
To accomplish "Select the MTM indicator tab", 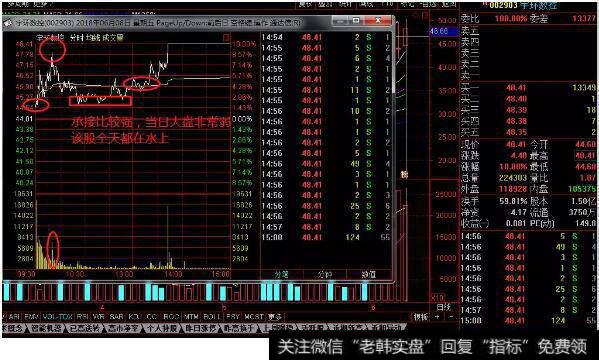I will tap(191, 317).
